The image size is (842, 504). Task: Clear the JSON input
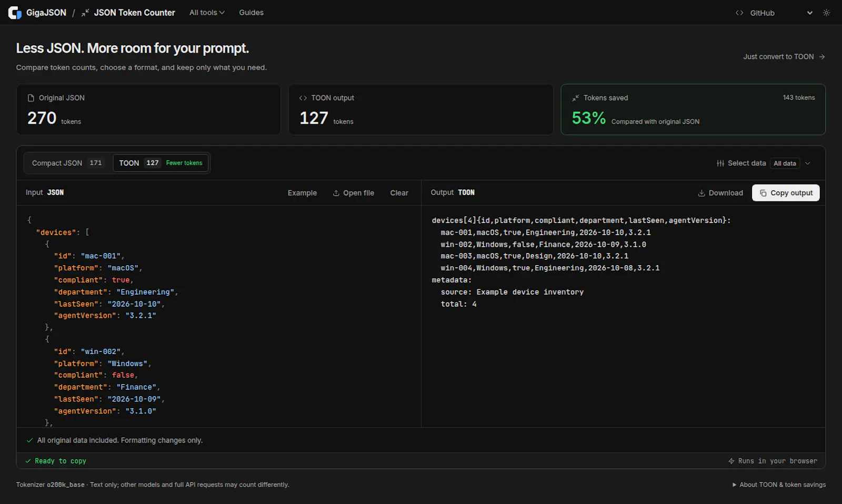[x=399, y=193]
